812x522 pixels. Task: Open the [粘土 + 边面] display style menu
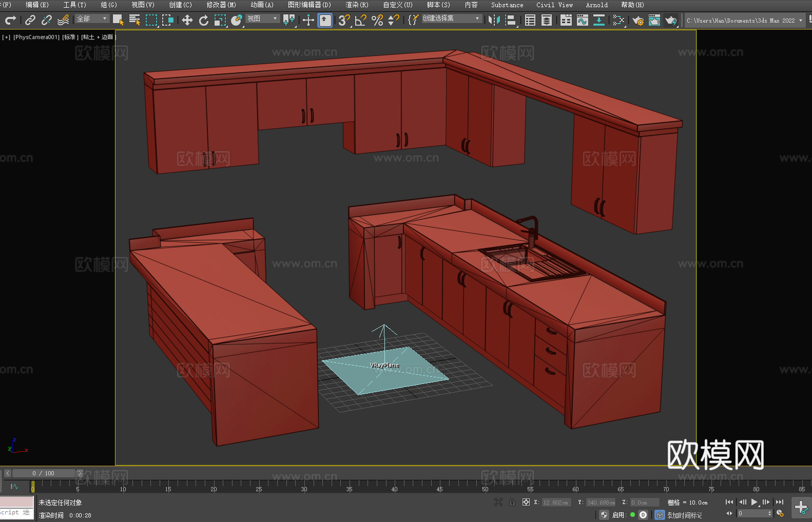(98, 37)
